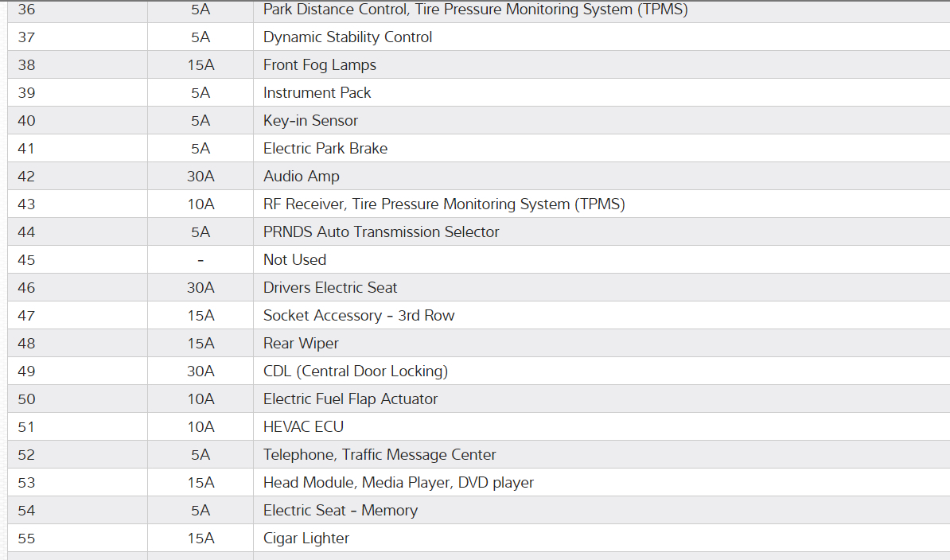Click the Electric Seat - Memory cell
Viewport: 950px width, 560px height.
(341, 511)
